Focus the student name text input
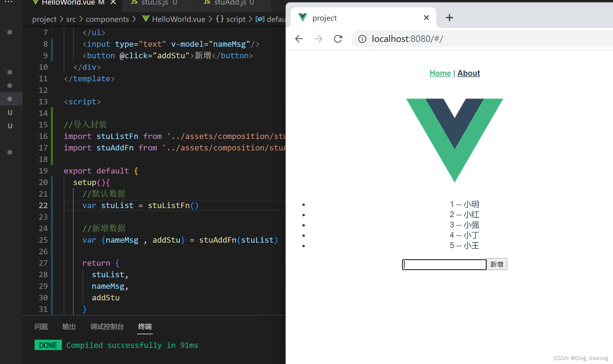Image resolution: width=613 pixels, height=364 pixels. click(444, 265)
